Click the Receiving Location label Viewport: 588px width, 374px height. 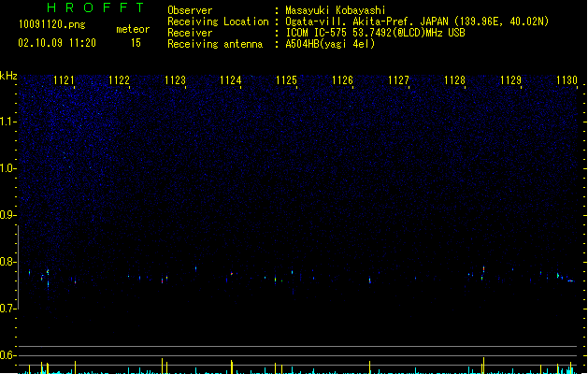218,22
